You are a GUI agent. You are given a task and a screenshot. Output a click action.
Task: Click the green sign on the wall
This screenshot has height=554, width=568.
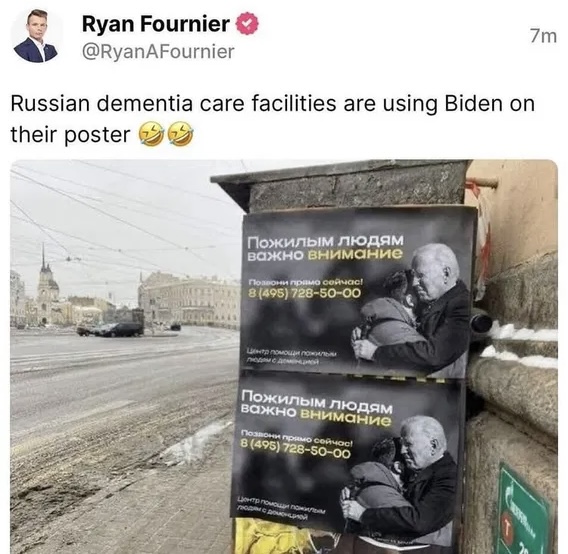523,509
